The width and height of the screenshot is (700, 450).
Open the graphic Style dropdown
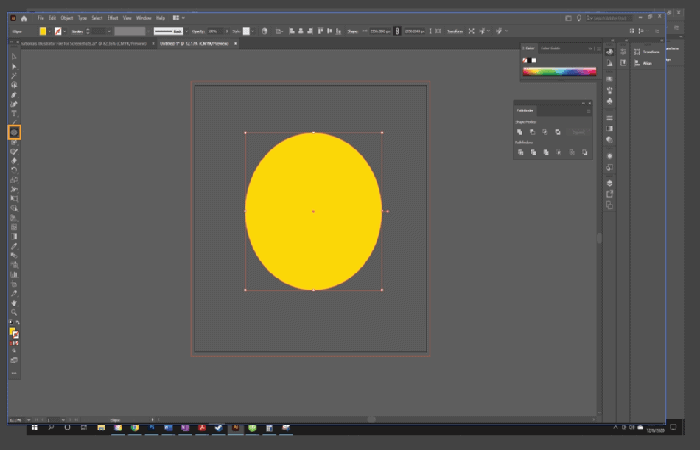252,31
